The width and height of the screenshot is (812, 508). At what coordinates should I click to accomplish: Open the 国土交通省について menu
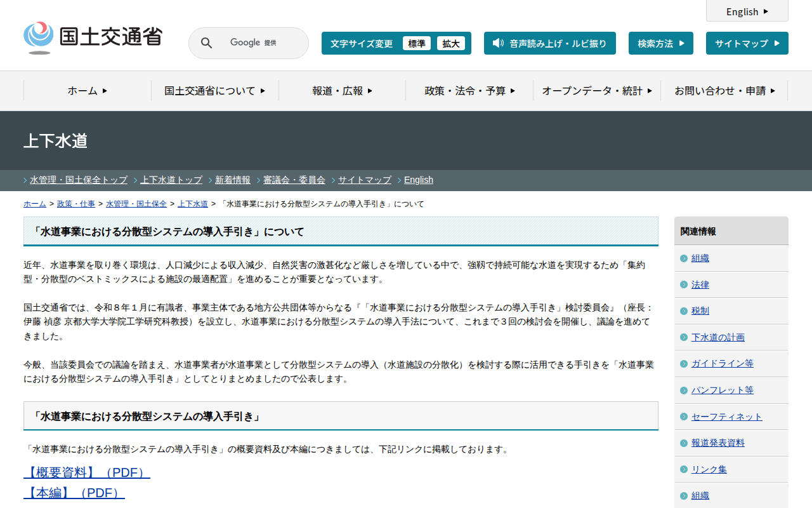pyautogui.click(x=215, y=91)
